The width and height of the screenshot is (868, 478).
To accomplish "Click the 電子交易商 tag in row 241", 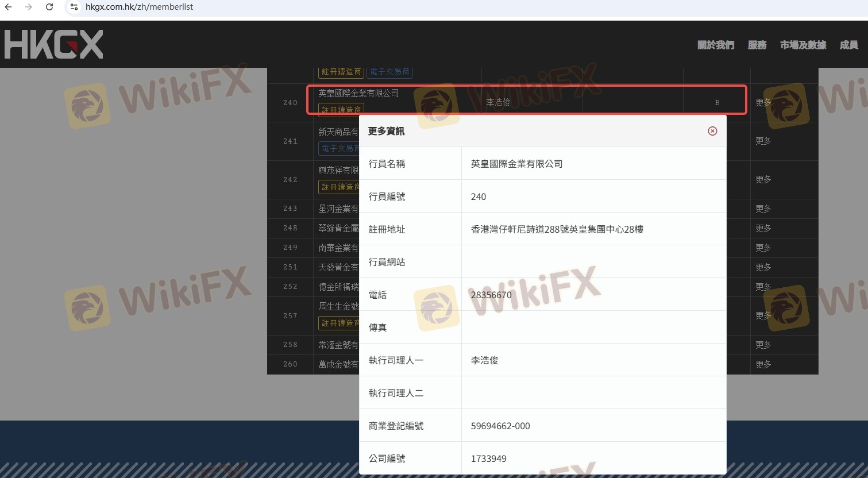I will (339, 148).
